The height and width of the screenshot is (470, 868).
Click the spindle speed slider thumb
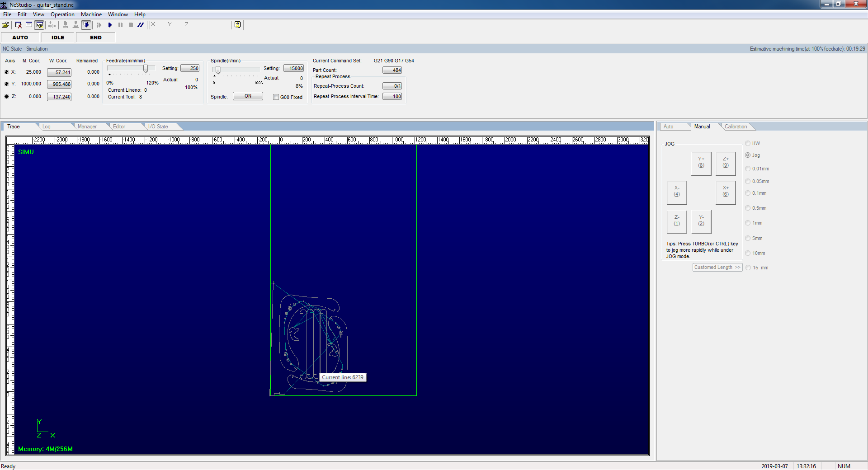click(x=218, y=70)
